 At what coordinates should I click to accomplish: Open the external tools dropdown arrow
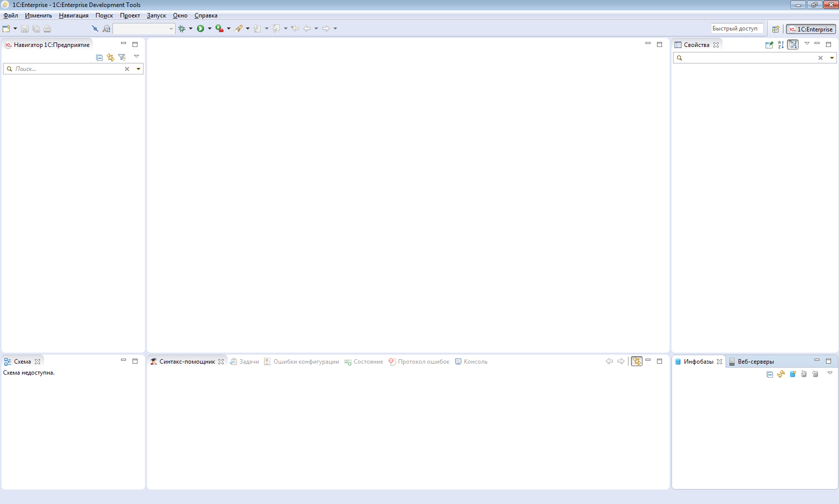pyautogui.click(x=228, y=28)
